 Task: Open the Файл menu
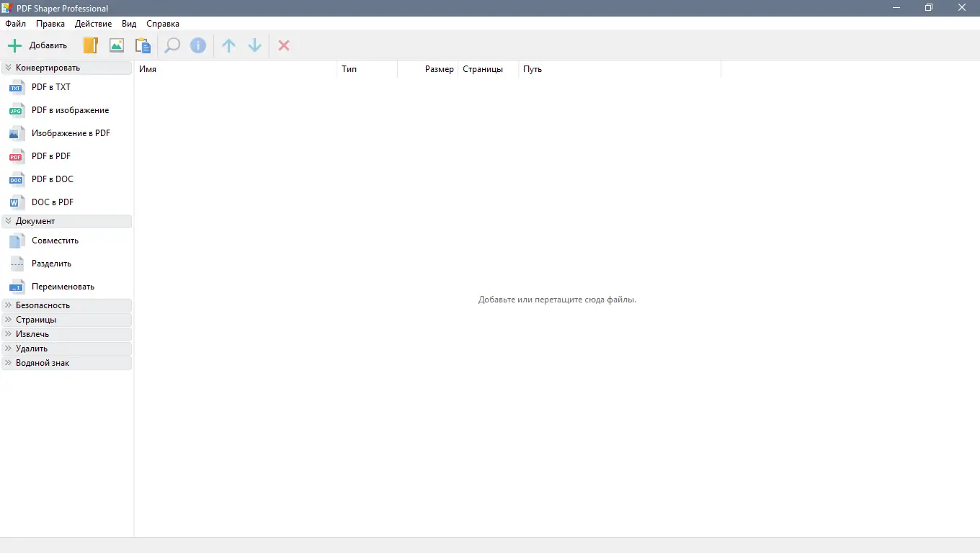[x=15, y=24]
